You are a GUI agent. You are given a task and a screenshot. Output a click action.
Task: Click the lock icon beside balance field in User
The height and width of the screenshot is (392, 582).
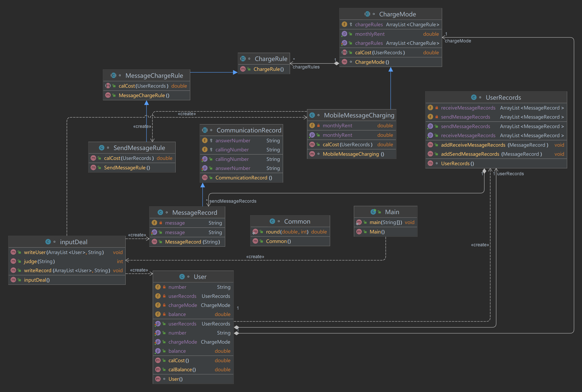point(164,314)
